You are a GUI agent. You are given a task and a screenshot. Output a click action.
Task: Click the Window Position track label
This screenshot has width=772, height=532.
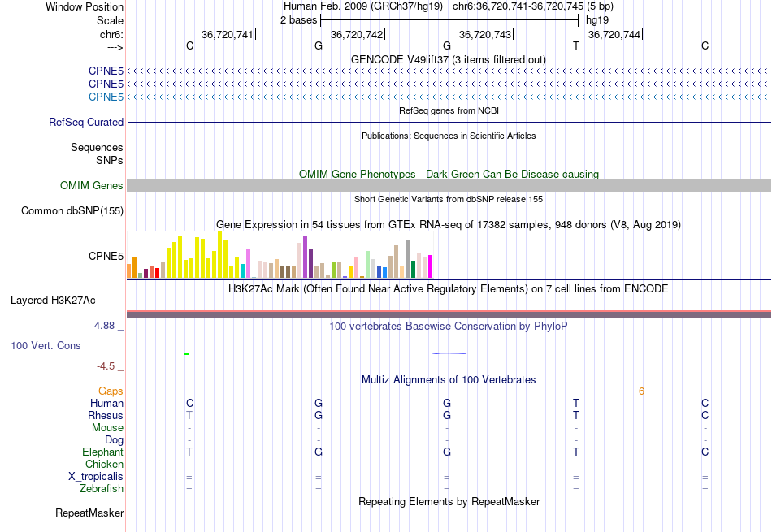click(85, 6)
